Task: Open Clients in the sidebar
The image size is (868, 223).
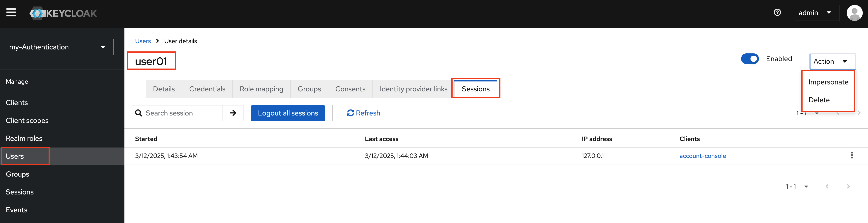Action: click(x=62, y=103)
